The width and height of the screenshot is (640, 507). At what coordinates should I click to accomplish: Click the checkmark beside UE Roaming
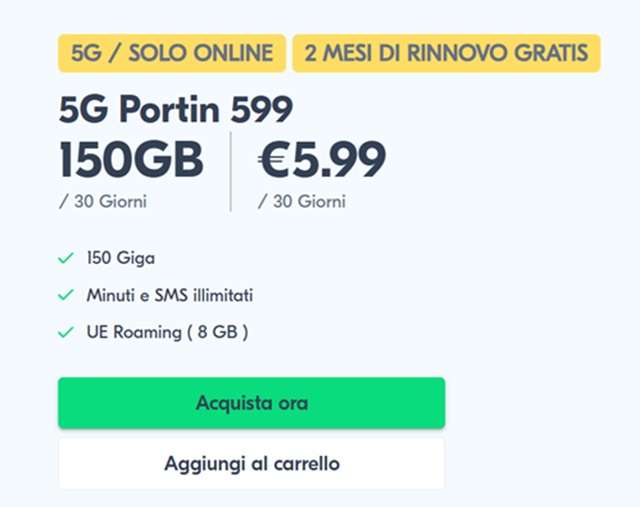[x=66, y=331]
